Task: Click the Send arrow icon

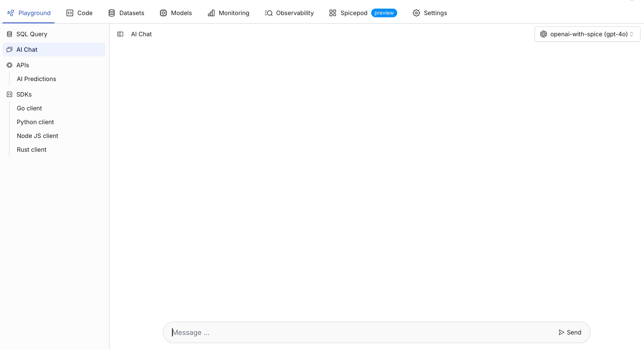Action: pos(561,332)
